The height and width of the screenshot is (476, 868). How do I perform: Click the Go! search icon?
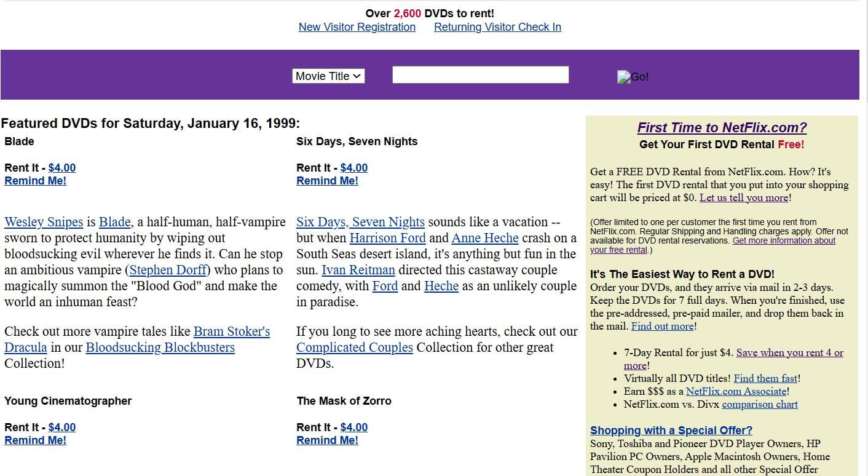tap(633, 76)
